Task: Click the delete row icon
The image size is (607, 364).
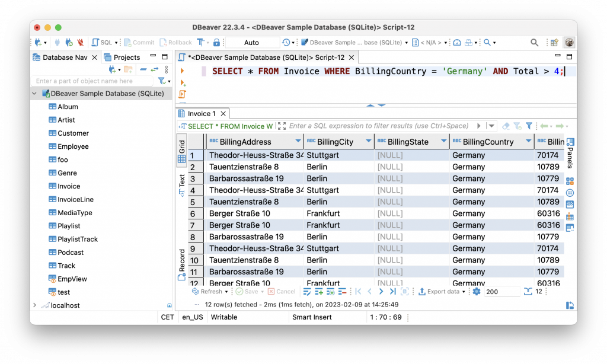Action: (342, 292)
